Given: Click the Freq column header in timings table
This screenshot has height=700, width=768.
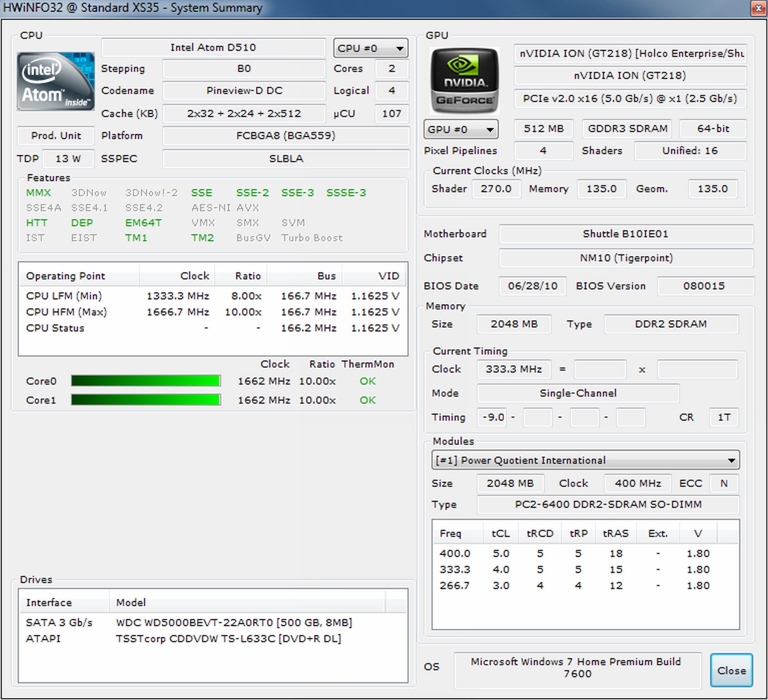Looking at the screenshot, I should tap(450, 533).
